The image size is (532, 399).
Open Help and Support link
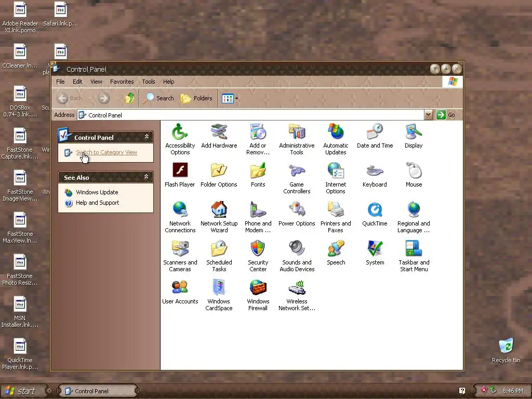pos(97,203)
